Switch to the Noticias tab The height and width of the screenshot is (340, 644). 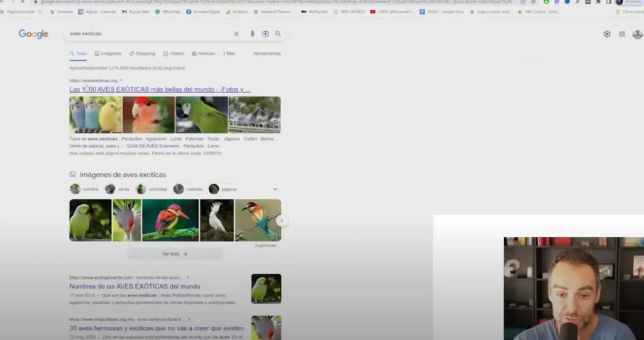[203, 54]
